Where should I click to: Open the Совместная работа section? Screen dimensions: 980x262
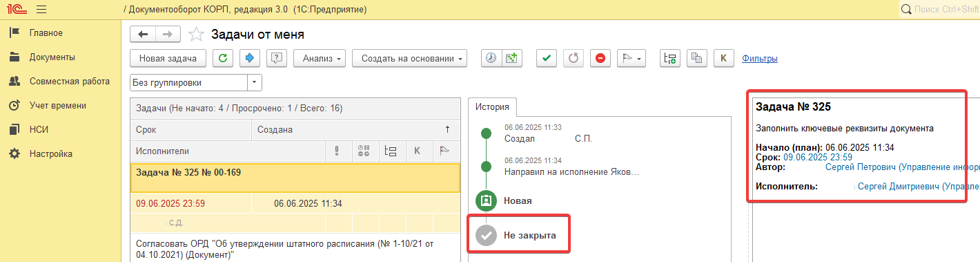click(69, 82)
